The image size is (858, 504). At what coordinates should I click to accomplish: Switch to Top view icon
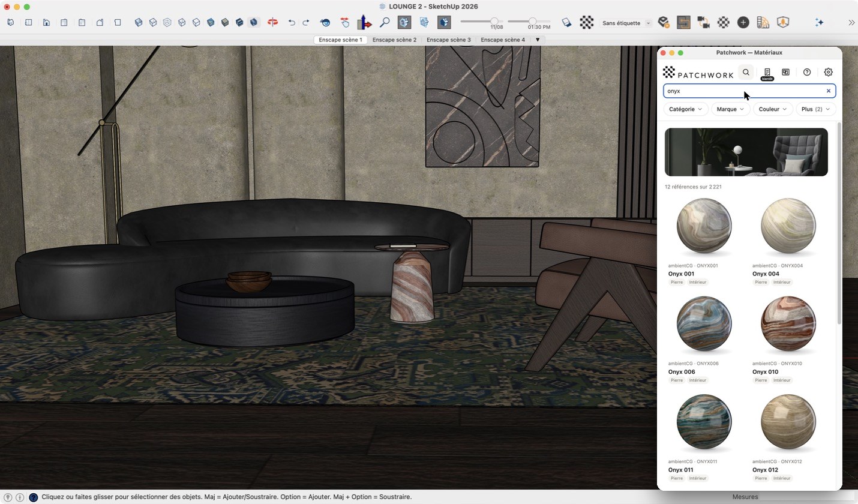pos(28,22)
